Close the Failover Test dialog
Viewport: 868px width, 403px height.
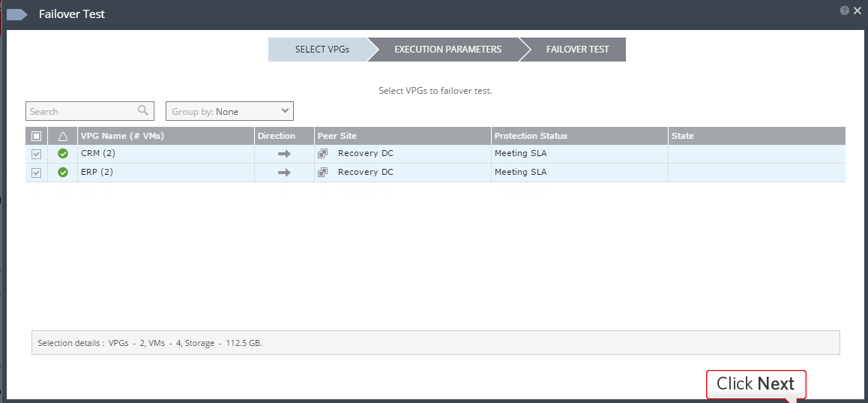(x=858, y=11)
